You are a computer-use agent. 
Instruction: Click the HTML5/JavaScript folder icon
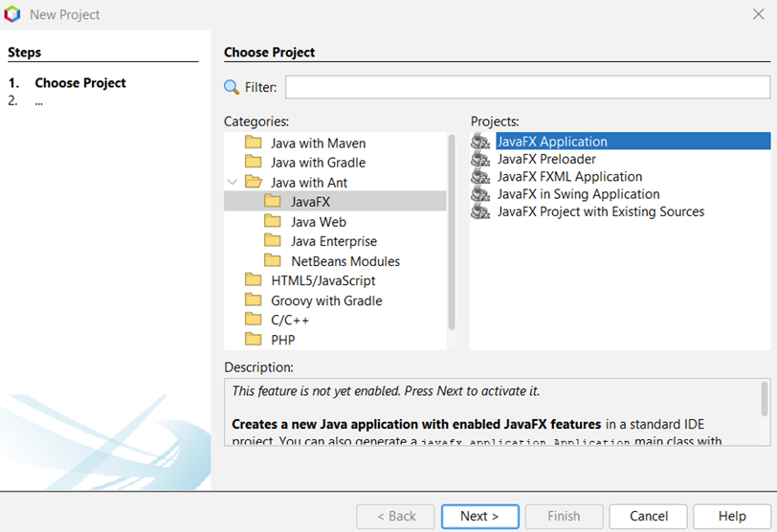point(254,280)
